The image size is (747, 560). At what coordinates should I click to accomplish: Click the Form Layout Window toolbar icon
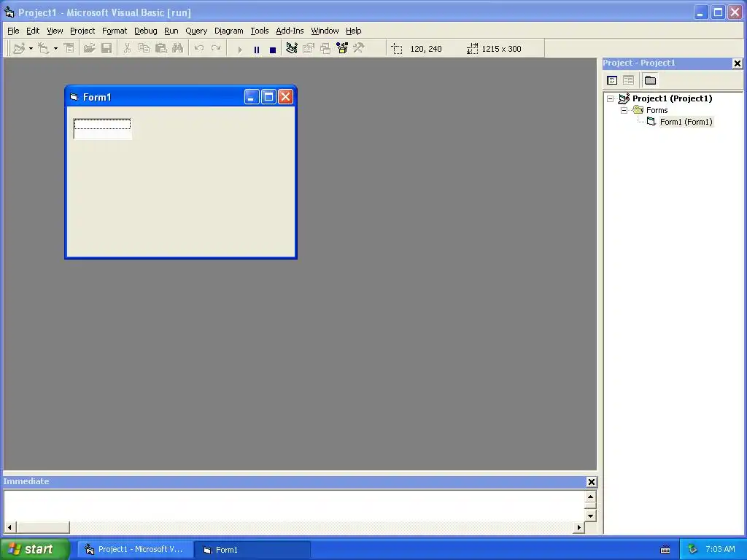pyautogui.click(x=325, y=49)
